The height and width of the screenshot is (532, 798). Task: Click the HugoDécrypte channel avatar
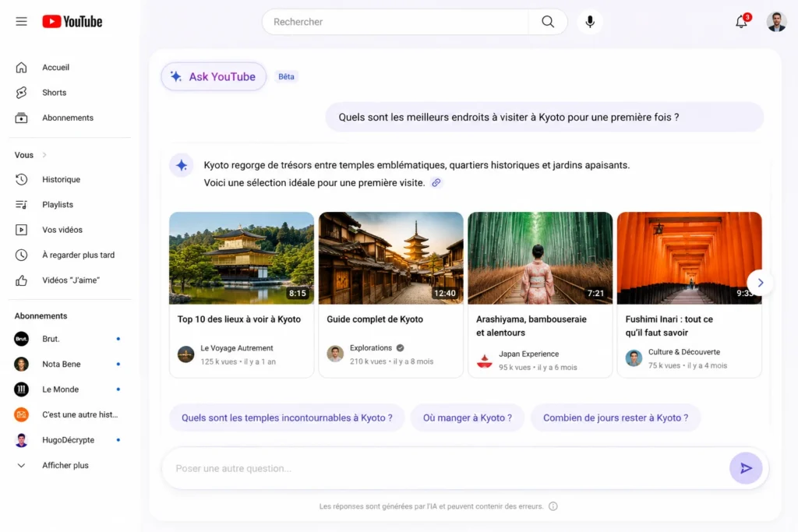[21, 440]
